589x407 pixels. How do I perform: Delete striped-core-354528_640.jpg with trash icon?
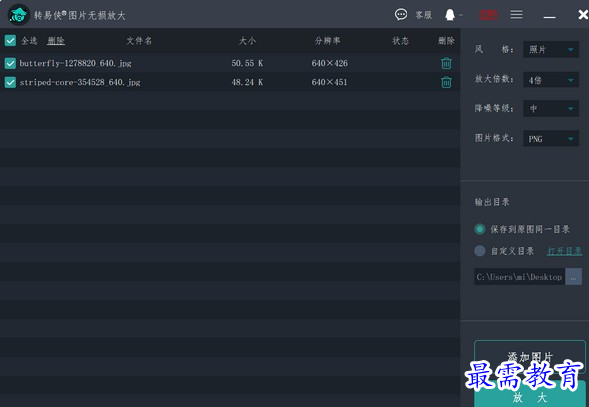[x=446, y=82]
